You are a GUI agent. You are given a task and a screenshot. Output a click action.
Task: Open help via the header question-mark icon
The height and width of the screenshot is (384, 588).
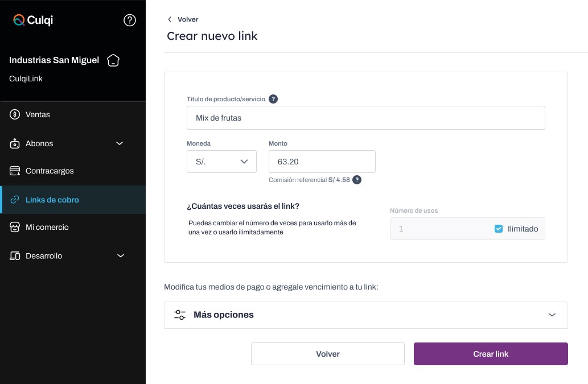(x=130, y=20)
